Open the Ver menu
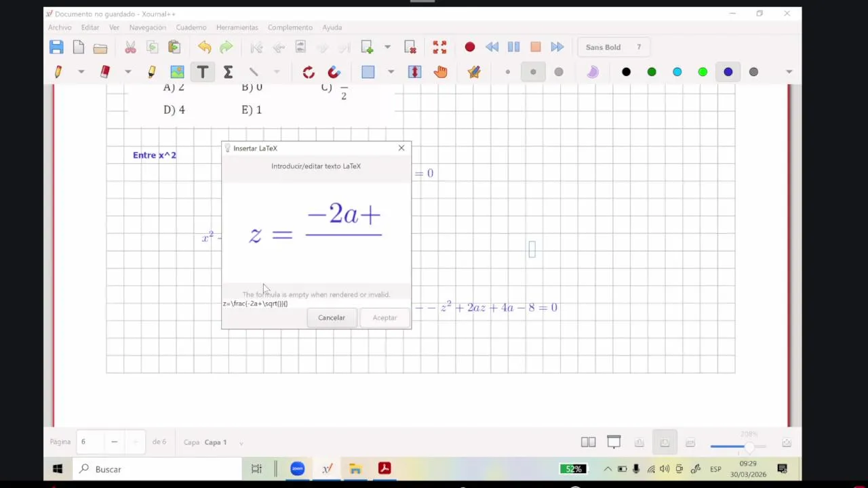Screen dimensions: 868x488 tap(115, 28)
